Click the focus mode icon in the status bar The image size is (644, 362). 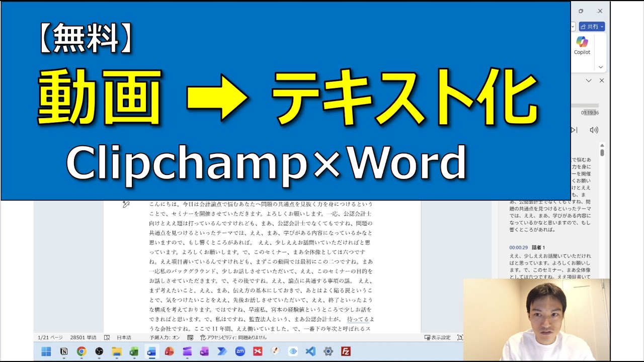coord(460,337)
